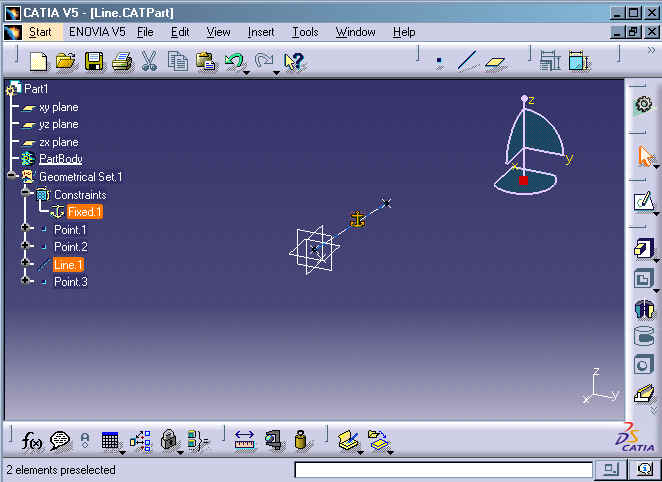Click the Pad tool icon

click(644, 248)
